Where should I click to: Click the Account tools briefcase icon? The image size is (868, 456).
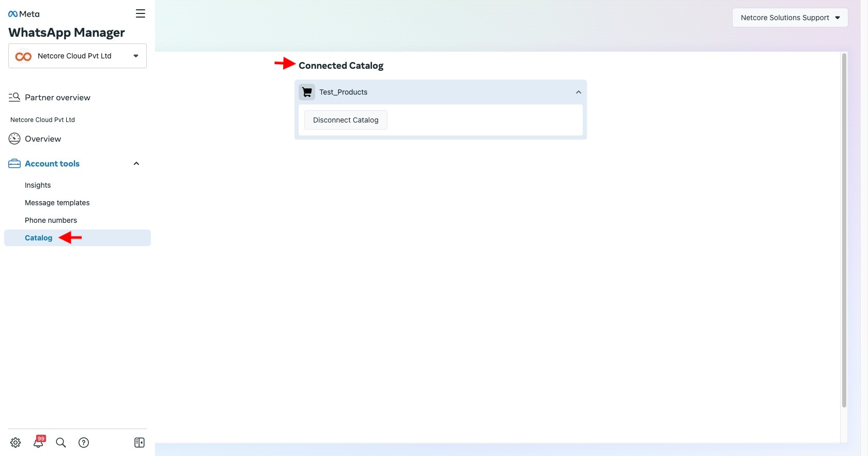click(x=14, y=164)
